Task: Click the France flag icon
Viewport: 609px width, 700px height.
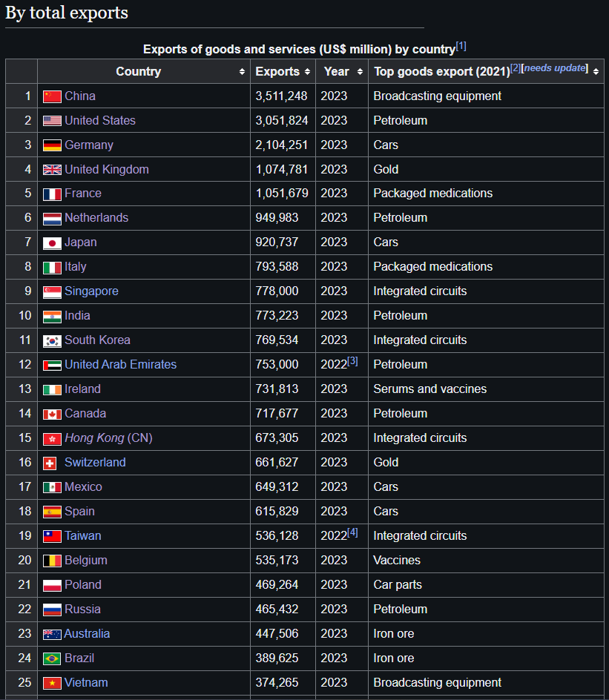Action: pyautogui.click(x=52, y=194)
